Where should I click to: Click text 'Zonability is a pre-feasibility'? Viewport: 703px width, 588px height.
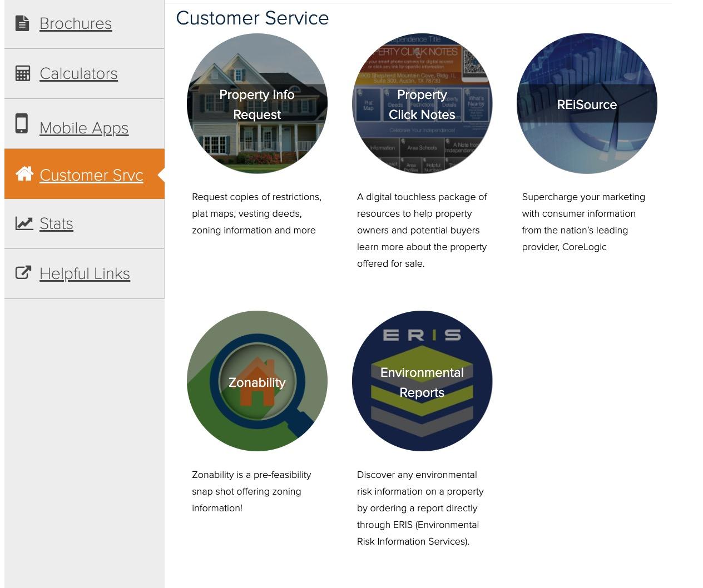click(x=251, y=475)
